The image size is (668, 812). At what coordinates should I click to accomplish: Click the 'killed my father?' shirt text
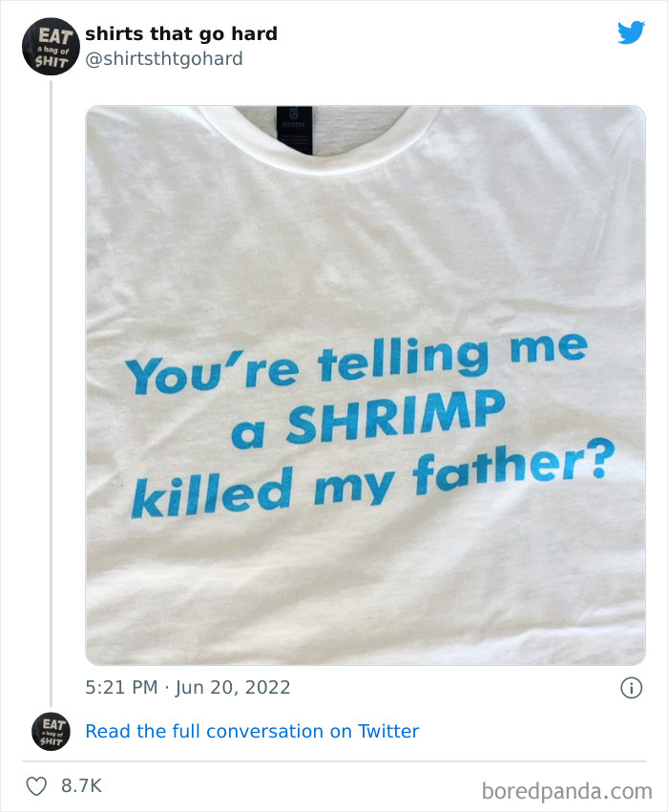click(x=372, y=479)
